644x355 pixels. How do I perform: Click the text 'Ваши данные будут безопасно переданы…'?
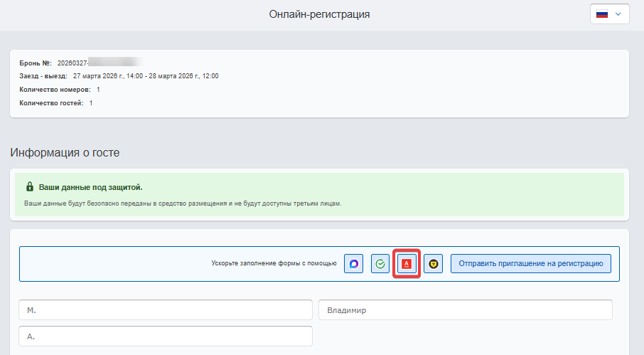point(183,203)
